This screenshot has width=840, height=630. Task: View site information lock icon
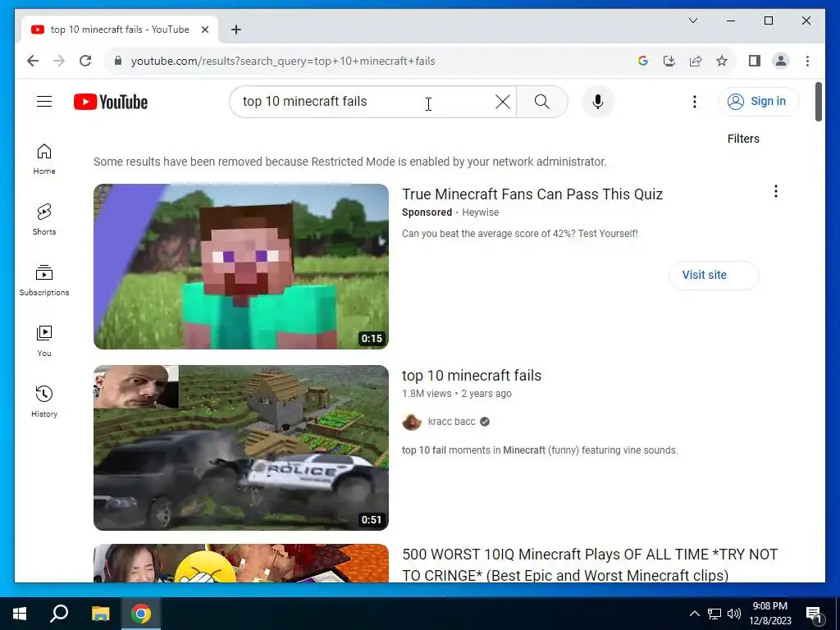pyautogui.click(x=118, y=61)
